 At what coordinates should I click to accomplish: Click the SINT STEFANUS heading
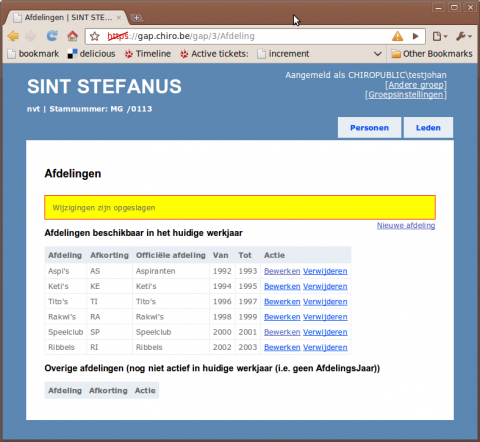[x=104, y=86]
